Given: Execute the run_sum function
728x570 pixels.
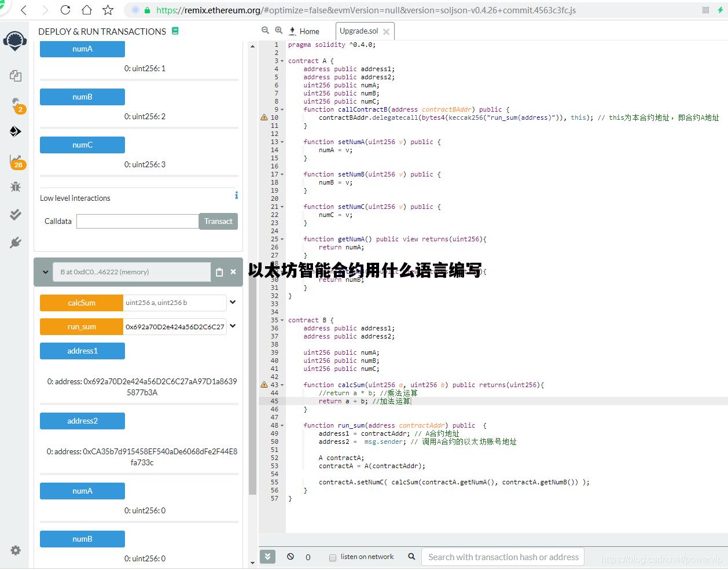Looking at the screenshot, I should [x=82, y=326].
